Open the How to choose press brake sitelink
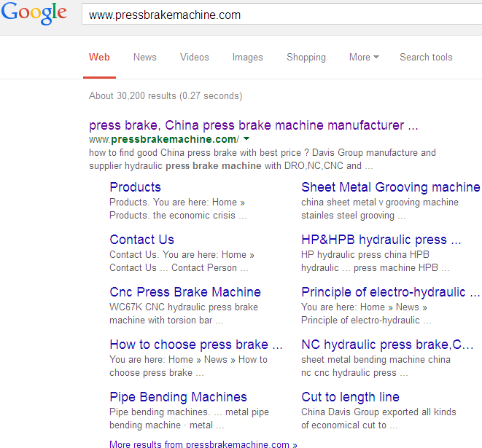Screen dimensions: 482x448 point(196,345)
